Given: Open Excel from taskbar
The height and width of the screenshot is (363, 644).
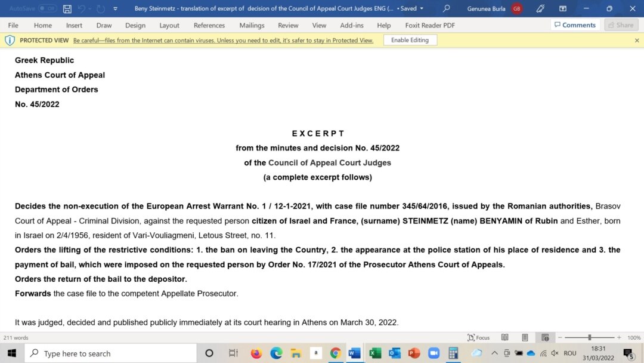Looking at the screenshot, I should (374, 353).
